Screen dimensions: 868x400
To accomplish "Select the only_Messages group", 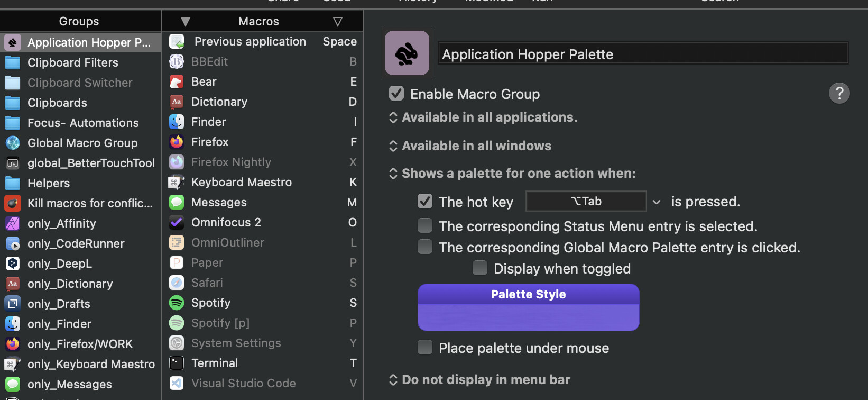I will [80, 384].
